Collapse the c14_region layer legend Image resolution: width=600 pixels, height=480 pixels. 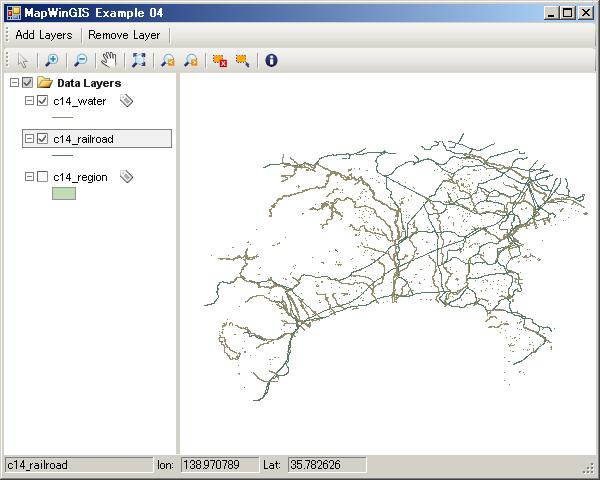[29, 177]
